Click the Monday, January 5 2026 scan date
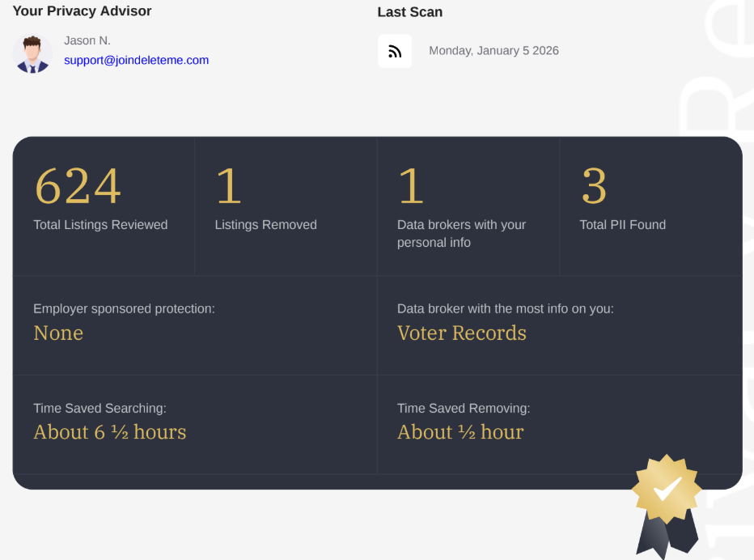 (493, 50)
